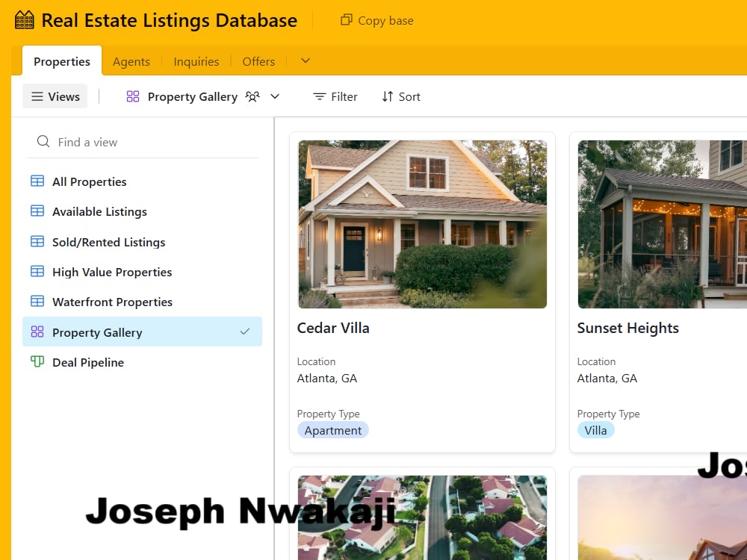Click the search magnifier icon
747x560 pixels.
point(43,141)
